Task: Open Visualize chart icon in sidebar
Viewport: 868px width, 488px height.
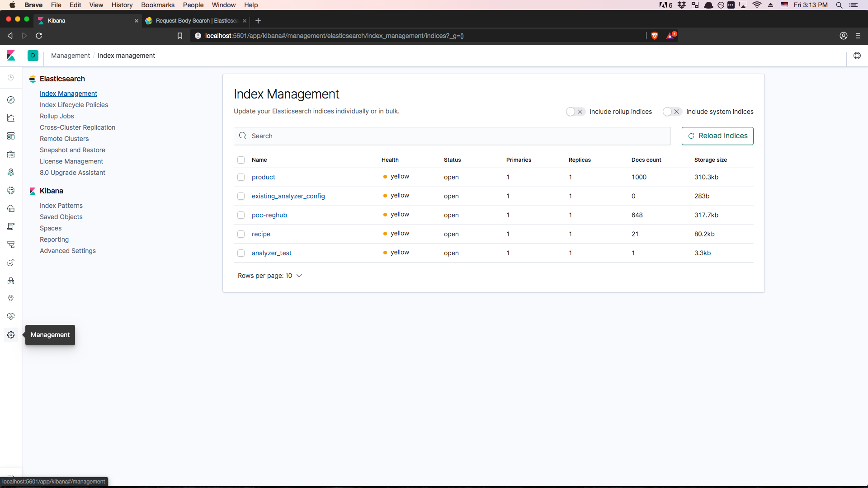Action: (x=11, y=118)
